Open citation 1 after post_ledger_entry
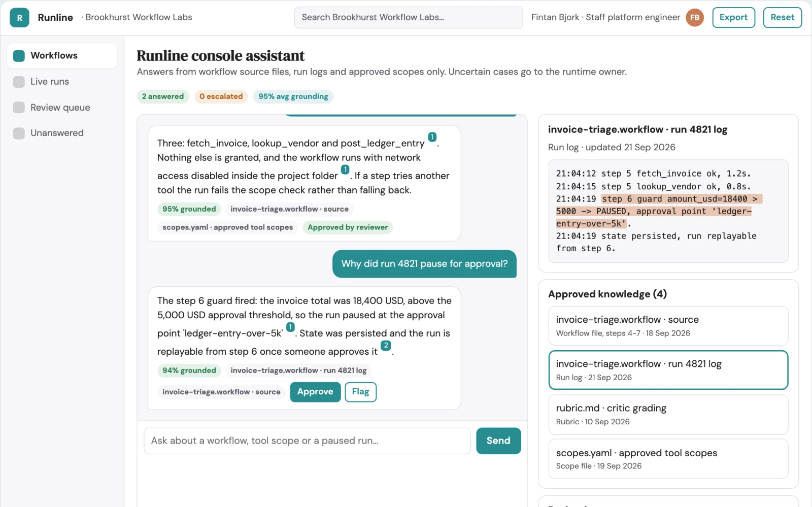 click(432, 137)
